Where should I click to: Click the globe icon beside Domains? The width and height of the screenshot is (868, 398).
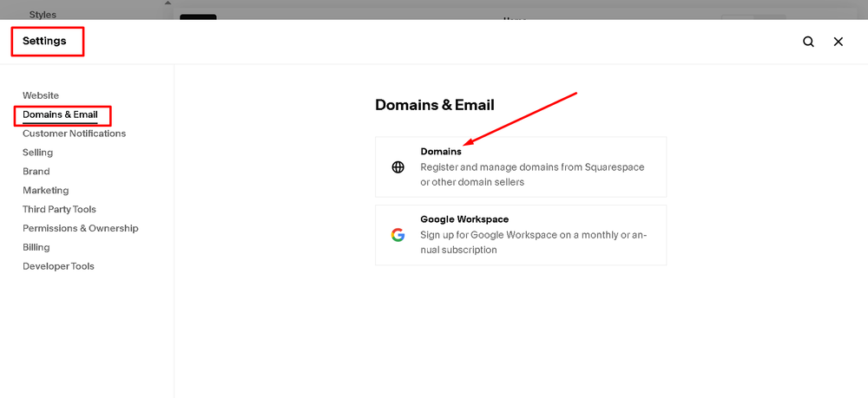[x=398, y=167]
